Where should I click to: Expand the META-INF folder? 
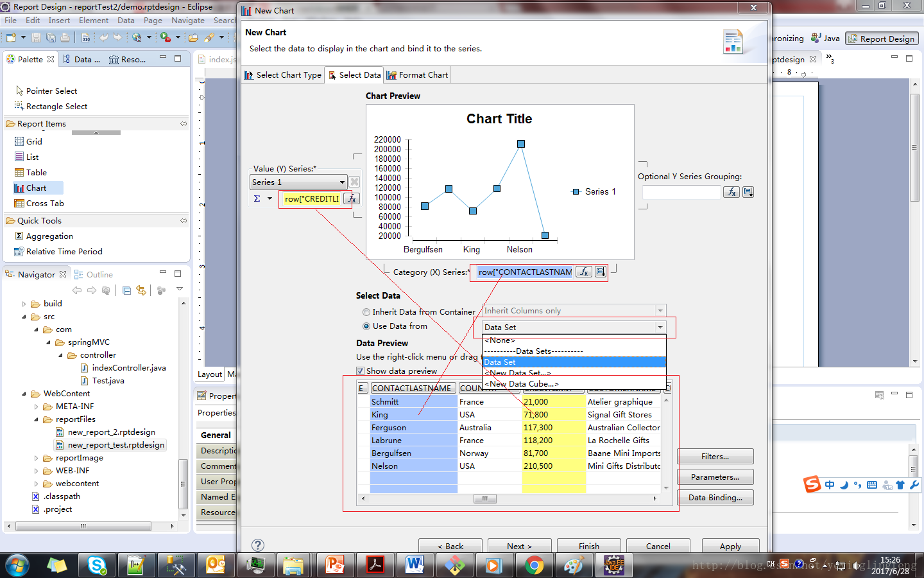[x=36, y=407]
